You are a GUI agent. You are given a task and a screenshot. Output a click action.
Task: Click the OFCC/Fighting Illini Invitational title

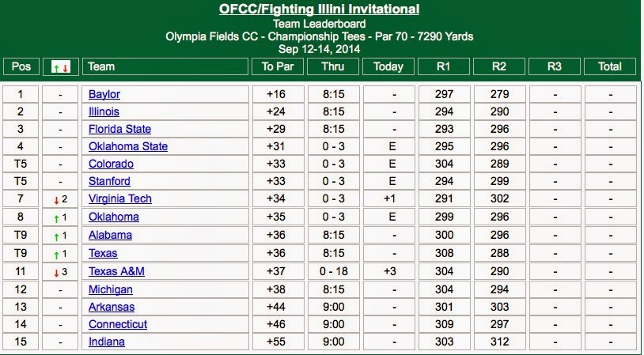(x=319, y=9)
